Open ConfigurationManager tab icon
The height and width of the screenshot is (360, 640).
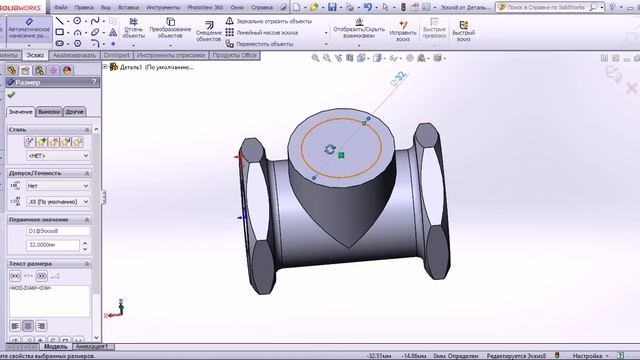(x=39, y=70)
